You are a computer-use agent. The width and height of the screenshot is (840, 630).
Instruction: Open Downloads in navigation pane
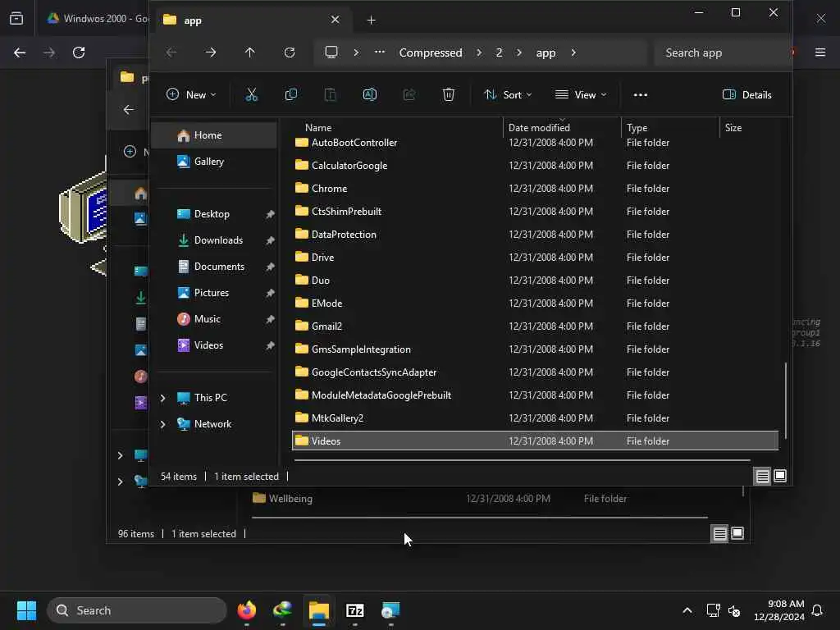[214, 240]
